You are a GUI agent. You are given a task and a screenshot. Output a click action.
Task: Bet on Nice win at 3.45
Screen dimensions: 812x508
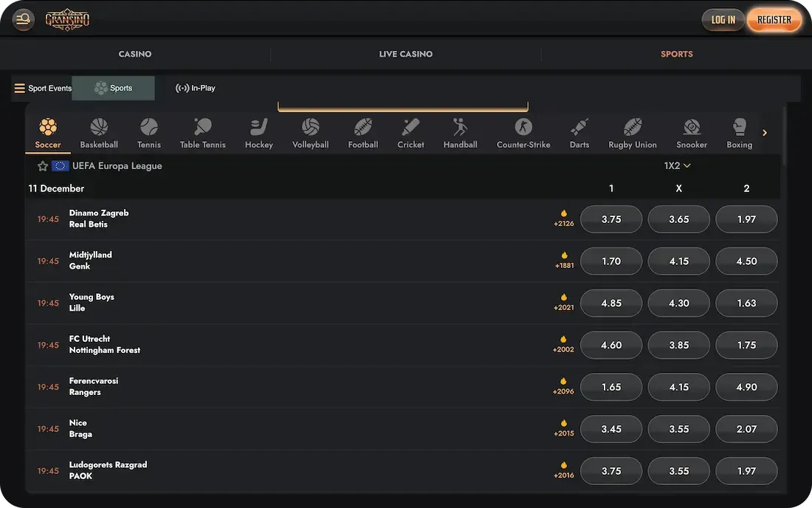coord(611,429)
